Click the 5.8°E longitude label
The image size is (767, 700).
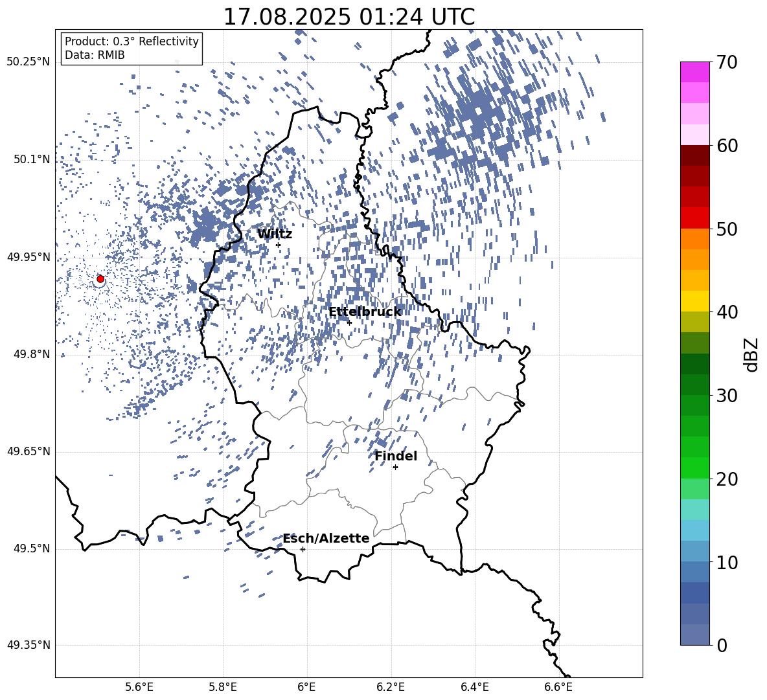223,687
